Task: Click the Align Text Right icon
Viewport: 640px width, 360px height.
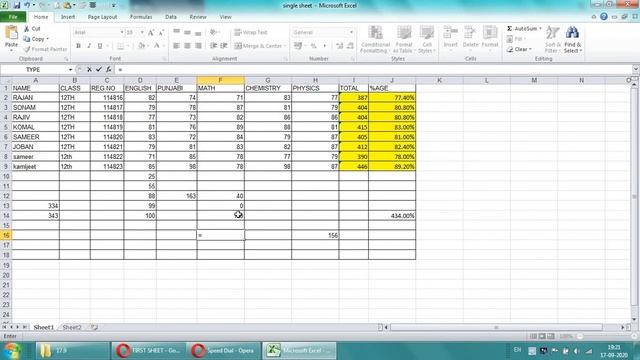Action: (x=198, y=46)
